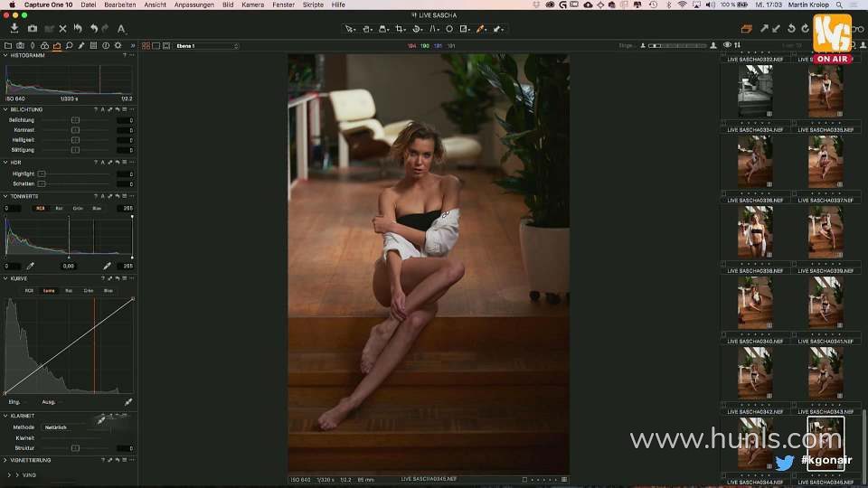Move the Kontrast slider

[75, 130]
